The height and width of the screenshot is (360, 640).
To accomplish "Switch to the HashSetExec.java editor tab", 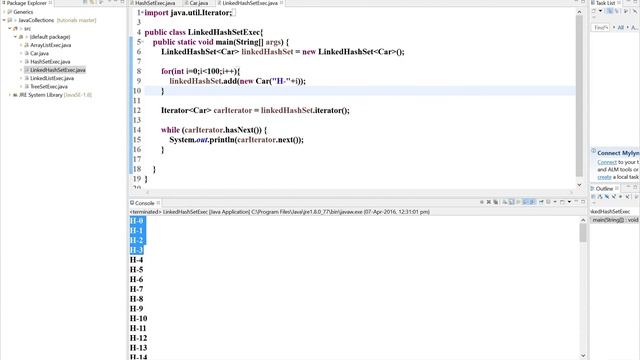I will (155, 3).
